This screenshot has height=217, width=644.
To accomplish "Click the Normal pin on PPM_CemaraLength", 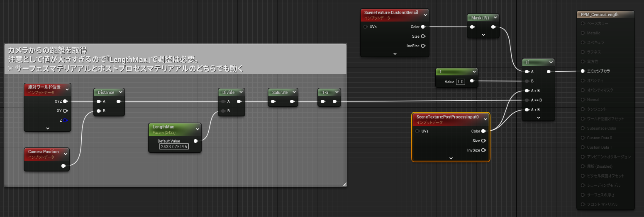I will pyautogui.click(x=583, y=99).
